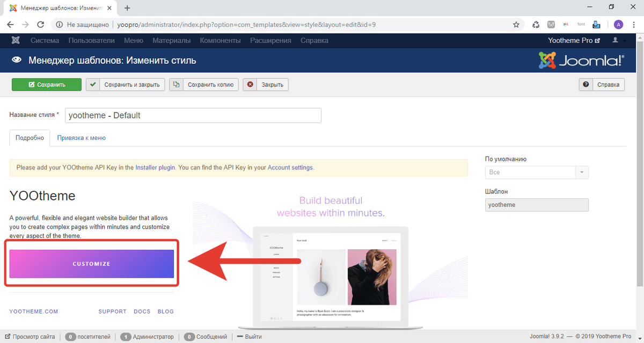
Task: Open the Installer plugin link
Action: 155,167
